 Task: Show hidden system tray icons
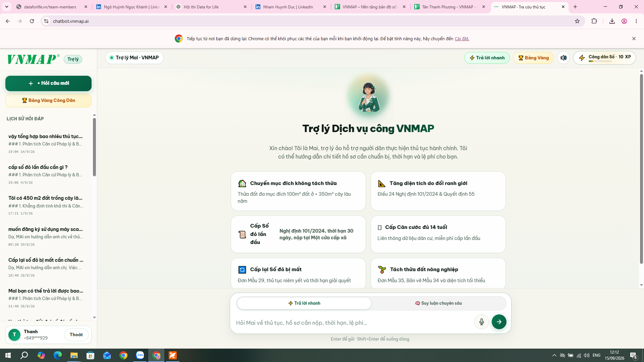coord(554,355)
